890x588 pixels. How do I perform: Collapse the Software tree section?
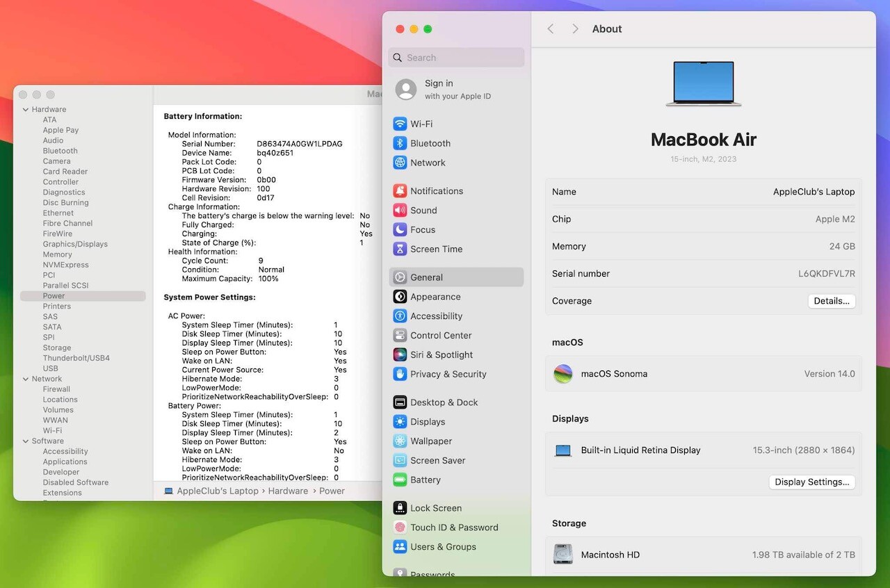26,441
